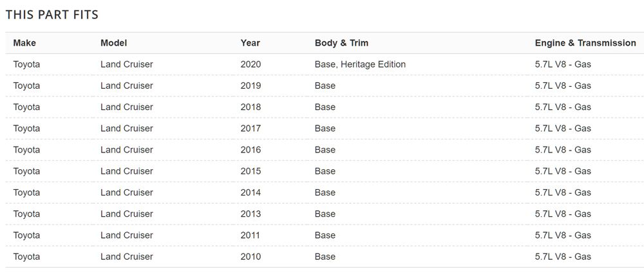This screenshot has width=644, height=274.
Task: Click the 2016 year cell
Action: tap(251, 150)
